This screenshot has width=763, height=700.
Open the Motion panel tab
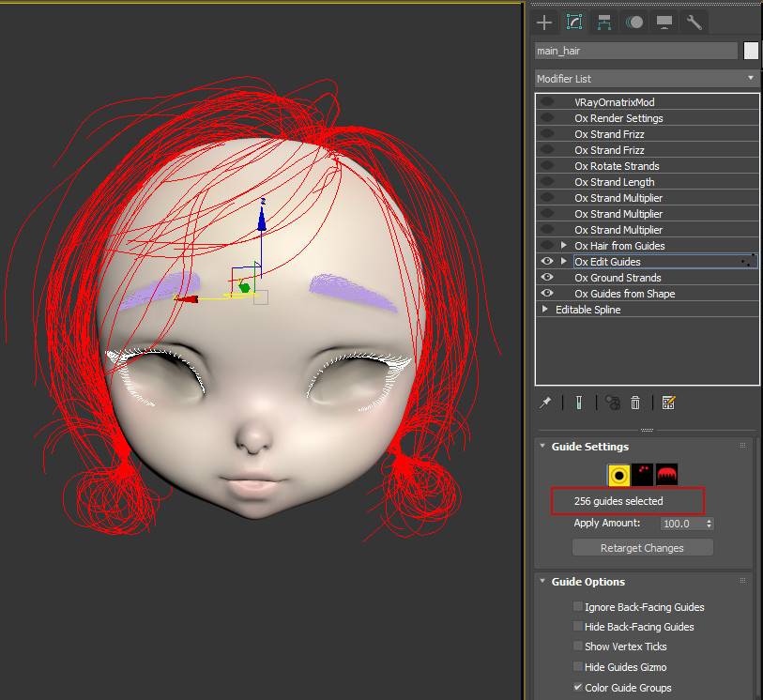pyautogui.click(x=634, y=23)
